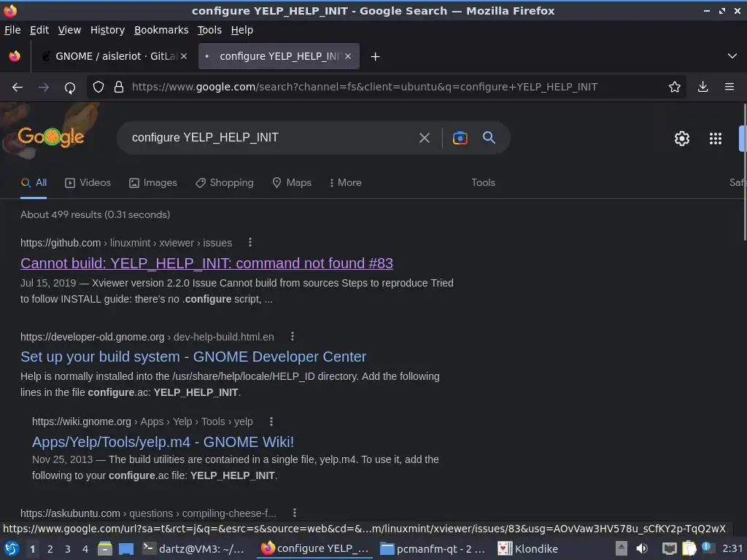Switch to Videos results
747x560 pixels.
pos(88,183)
